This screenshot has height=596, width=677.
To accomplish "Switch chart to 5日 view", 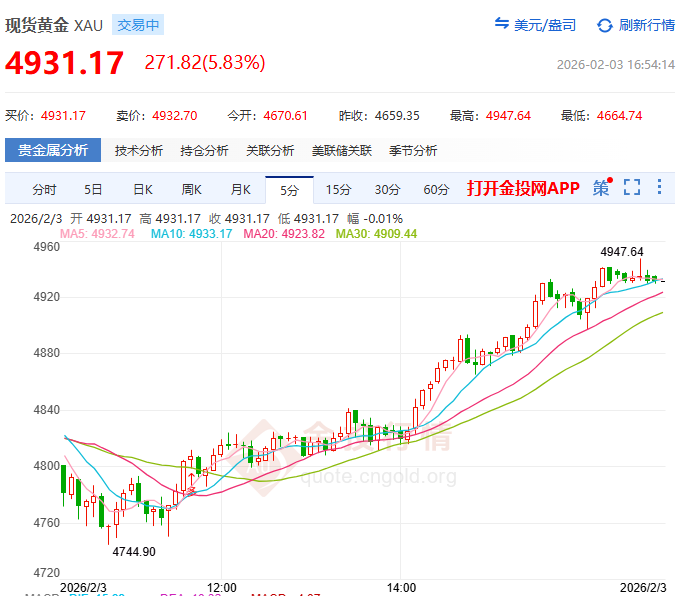I will pyautogui.click(x=93, y=190).
